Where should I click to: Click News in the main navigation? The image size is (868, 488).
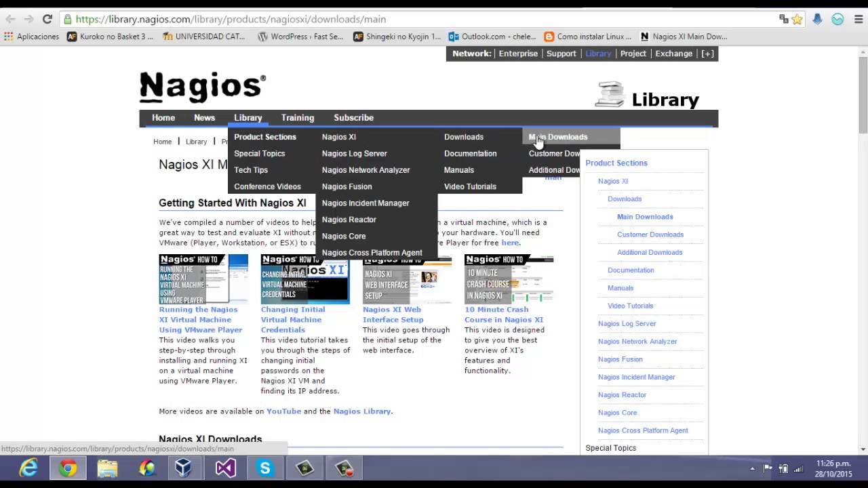pos(204,118)
